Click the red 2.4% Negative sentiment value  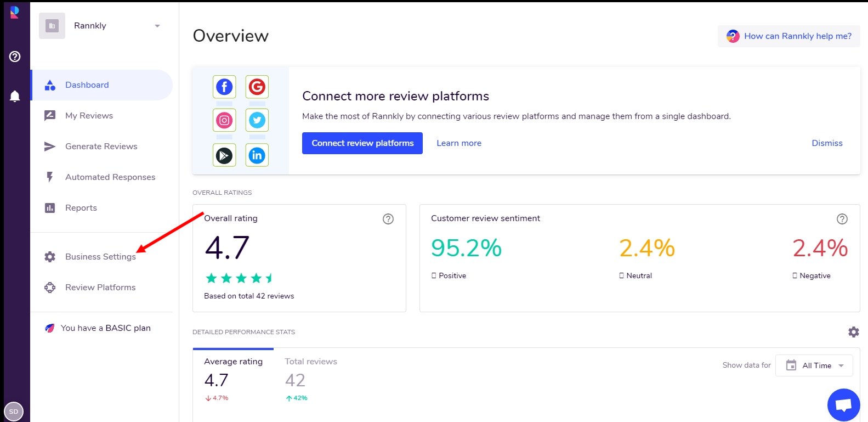click(820, 248)
